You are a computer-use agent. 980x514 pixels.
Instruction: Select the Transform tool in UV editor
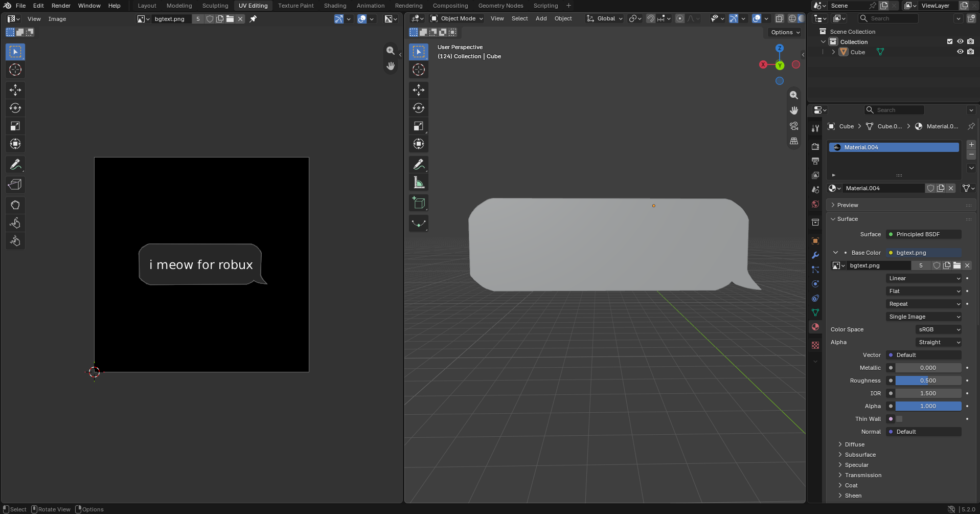tap(15, 144)
